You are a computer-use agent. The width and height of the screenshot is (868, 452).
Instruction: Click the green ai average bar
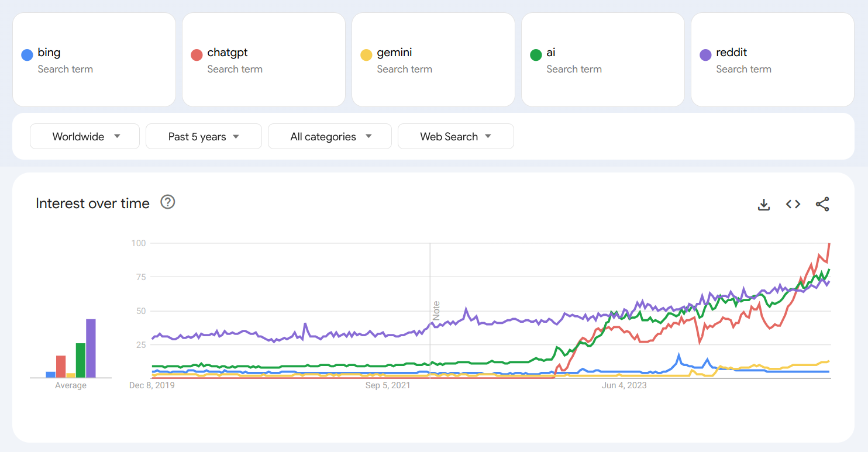(x=81, y=360)
